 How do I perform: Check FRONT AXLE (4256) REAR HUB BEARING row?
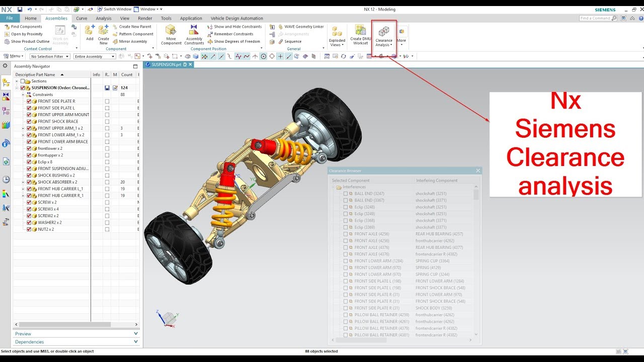(346, 234)
